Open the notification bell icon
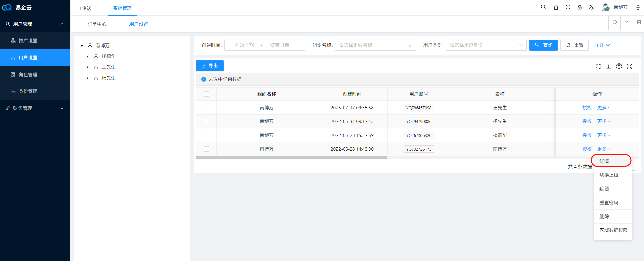The image size is (644, 261). click(556, 7)
